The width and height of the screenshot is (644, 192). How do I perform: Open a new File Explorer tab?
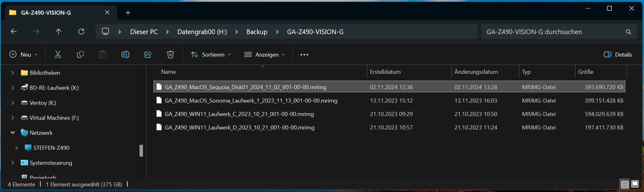(x=128, y=13)
